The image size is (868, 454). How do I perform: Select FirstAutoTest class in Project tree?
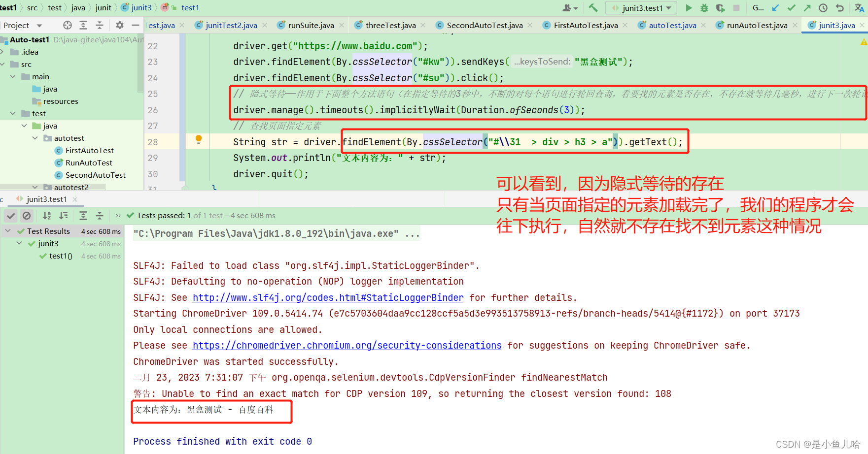click(89, 150)
